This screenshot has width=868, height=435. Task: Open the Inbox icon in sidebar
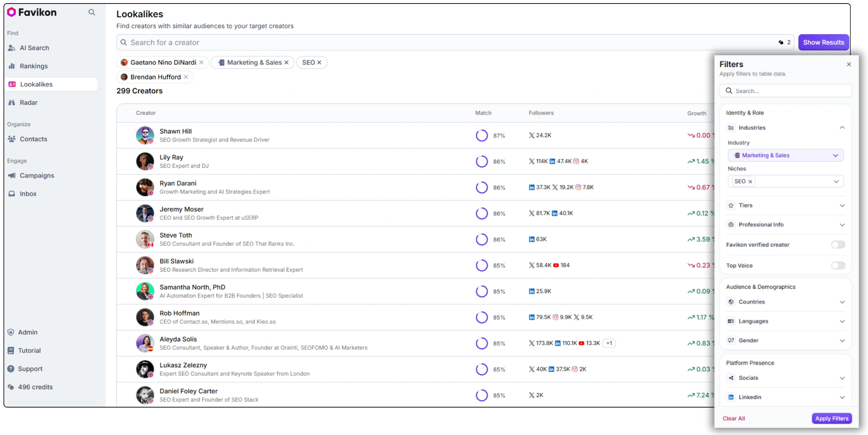tap(12, 194)
